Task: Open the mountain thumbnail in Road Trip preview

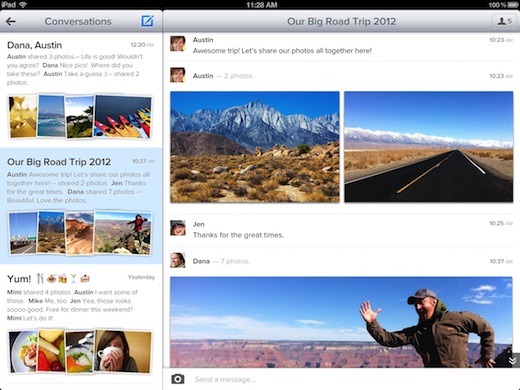Action: pos(51,232)
